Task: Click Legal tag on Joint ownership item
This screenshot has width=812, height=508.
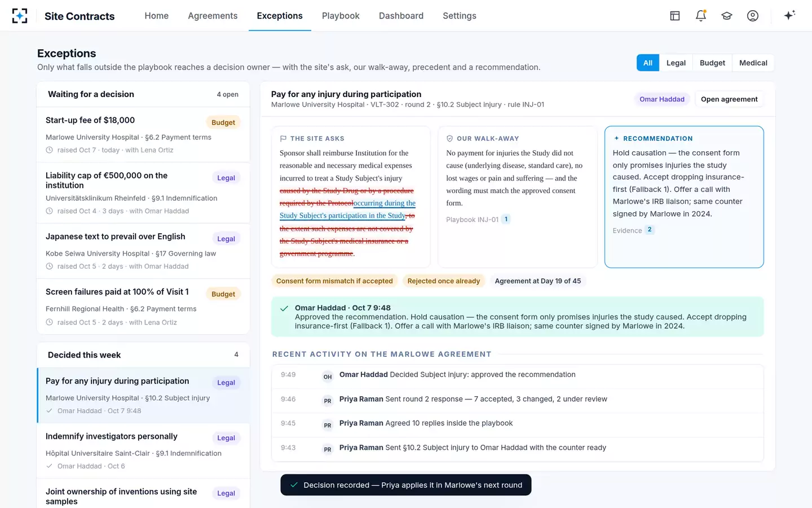Action: point(226,493)
